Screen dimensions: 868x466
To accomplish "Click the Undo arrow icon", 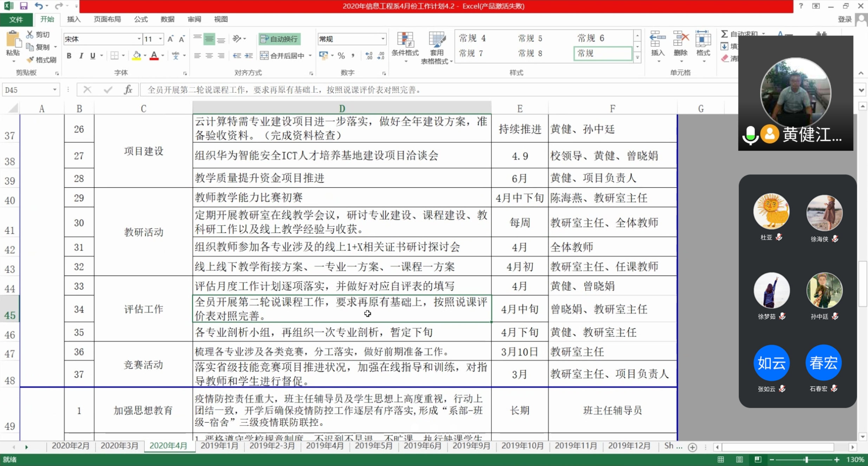I will pos(38,6).
